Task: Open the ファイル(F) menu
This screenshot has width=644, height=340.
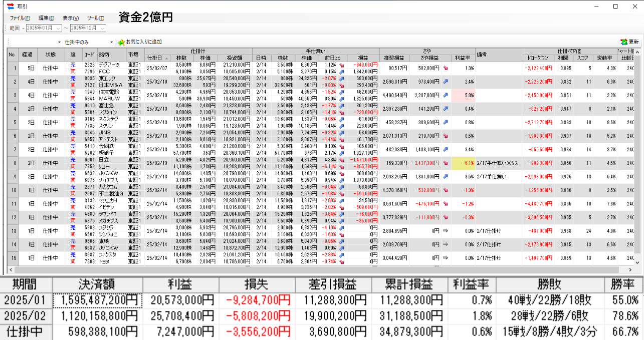Action: point(20,18)
